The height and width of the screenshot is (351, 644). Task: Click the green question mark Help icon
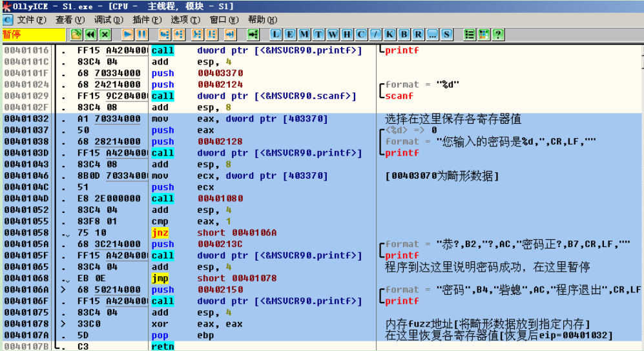click(498, 34)
